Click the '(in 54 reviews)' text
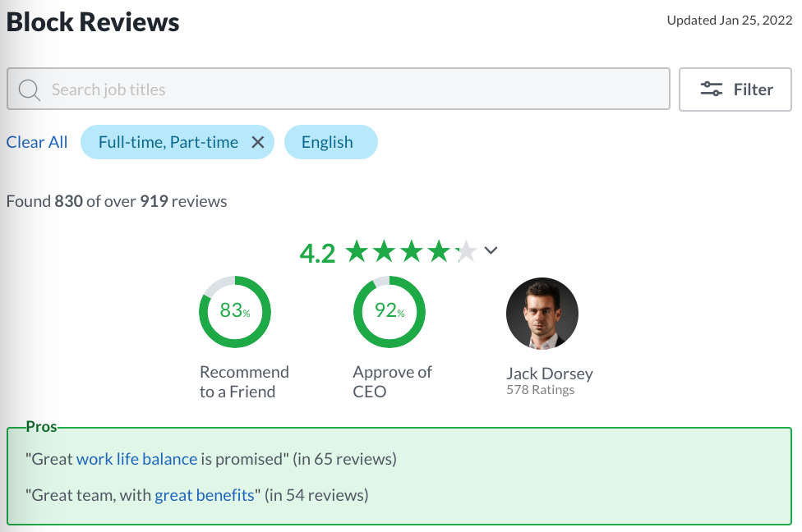This screenshot has width=802, height=532. 316,495
